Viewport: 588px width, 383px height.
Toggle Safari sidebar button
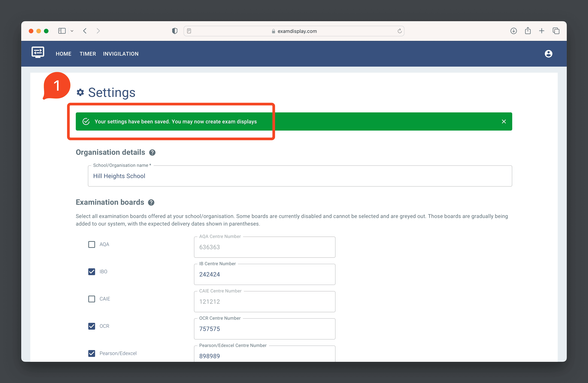(62, 31)
